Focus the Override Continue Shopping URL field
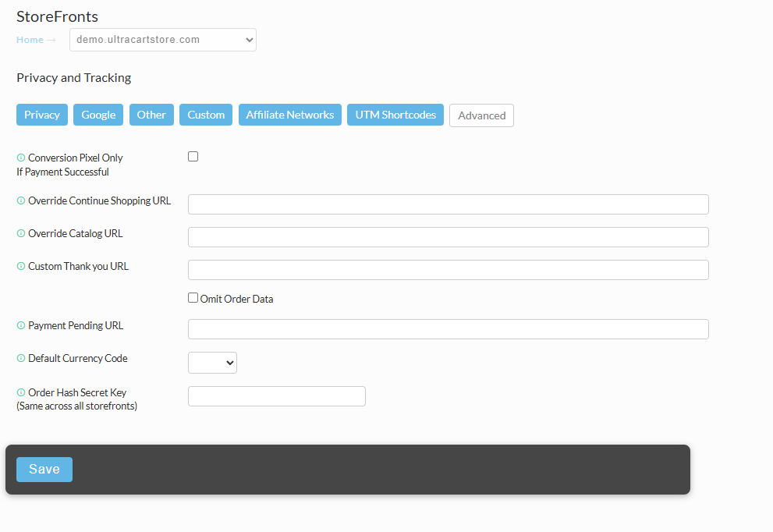Viewport: 773px width, 532px height. coord(449,204)
